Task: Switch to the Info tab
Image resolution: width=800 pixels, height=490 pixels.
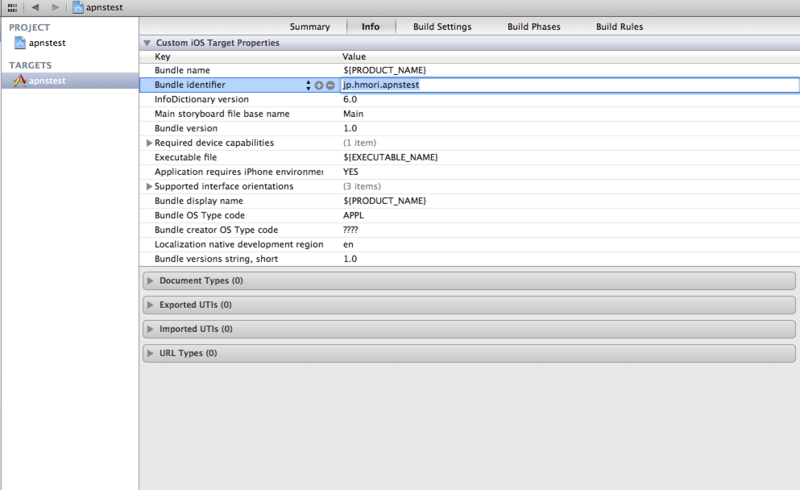Action: click(370, 27)
